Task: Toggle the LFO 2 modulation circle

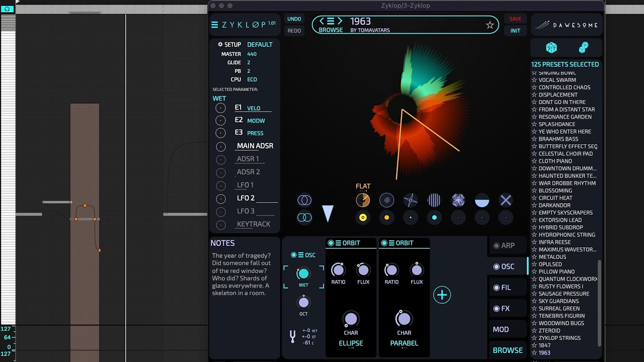Action: 220,199
